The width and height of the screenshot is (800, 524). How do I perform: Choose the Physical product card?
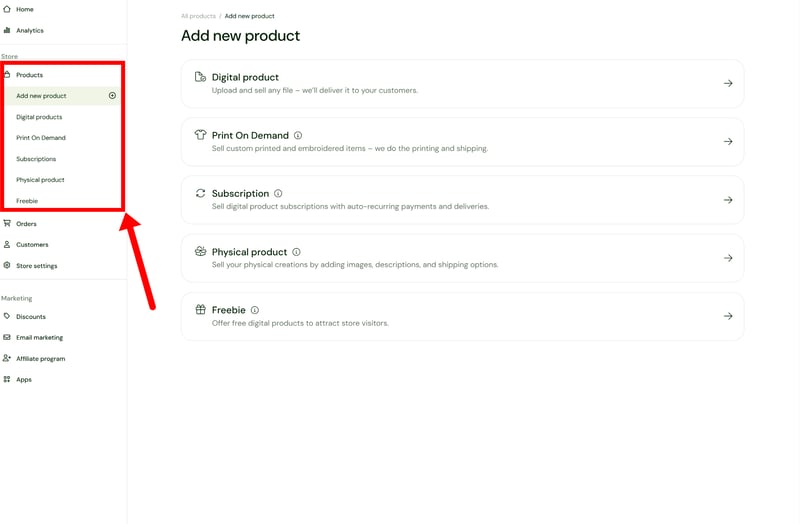pos(462,258)
